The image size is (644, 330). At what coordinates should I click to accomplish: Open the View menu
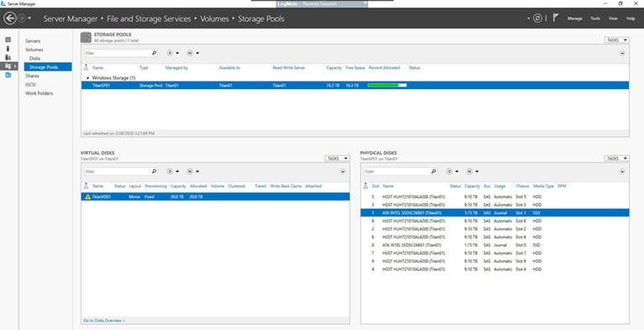point(613,18)
